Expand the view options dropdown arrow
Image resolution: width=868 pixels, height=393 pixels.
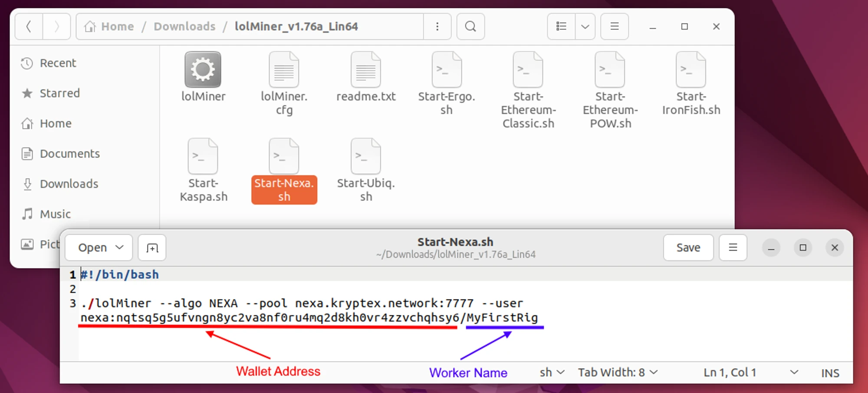585,26
